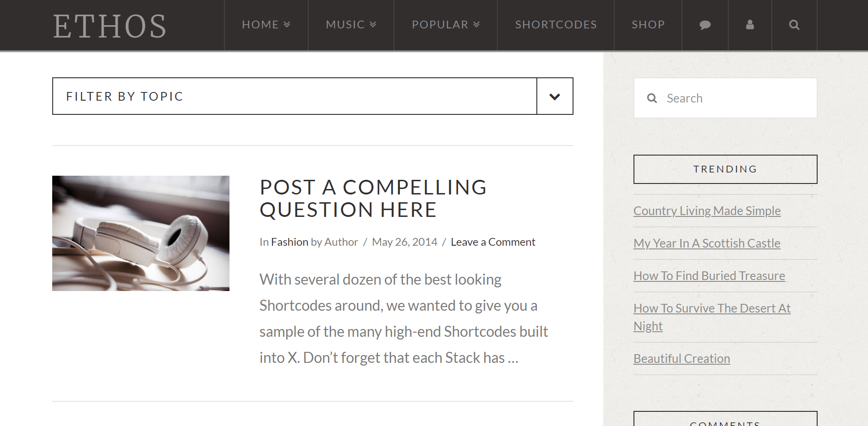Viewport: 868px width, 426px height.
Task: Select the Fashion category link
Action: [289, 242]
